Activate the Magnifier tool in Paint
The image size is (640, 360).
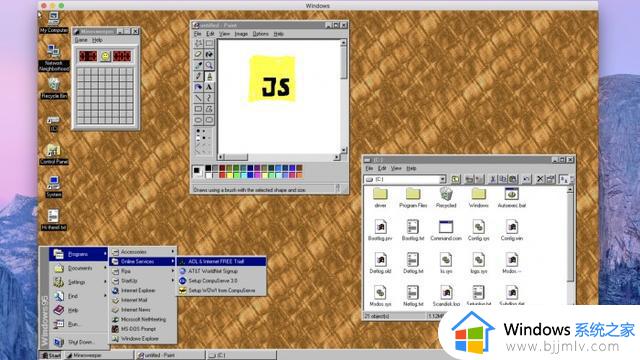click(x=209, y=65)
